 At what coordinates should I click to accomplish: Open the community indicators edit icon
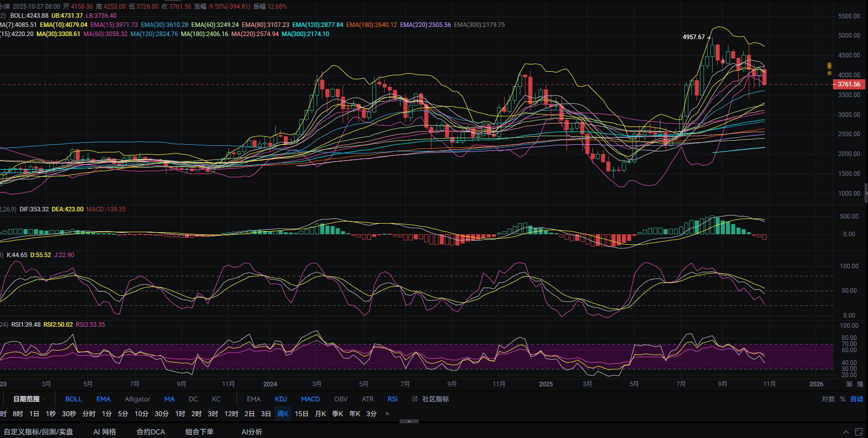tap(415, 399)
